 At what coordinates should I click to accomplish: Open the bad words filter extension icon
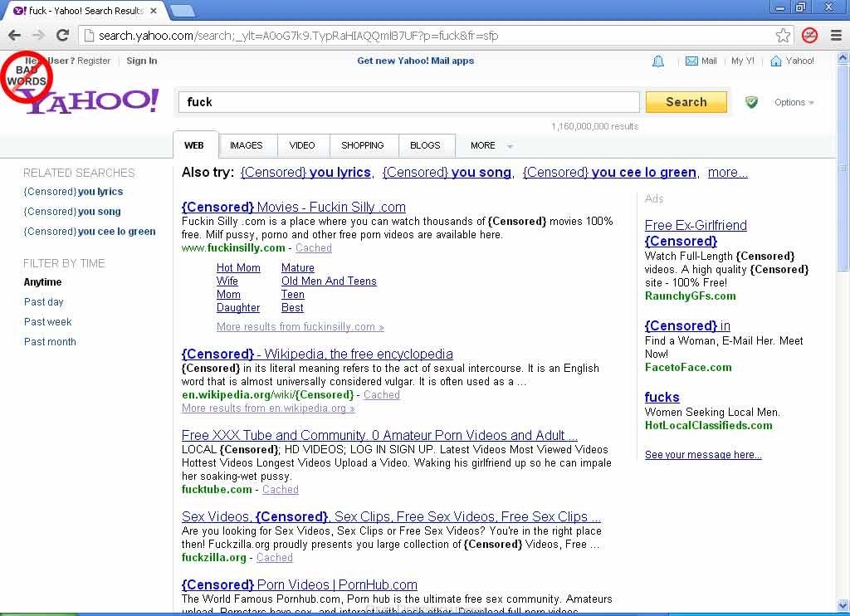pyautogui.click(x=810, y=36)
